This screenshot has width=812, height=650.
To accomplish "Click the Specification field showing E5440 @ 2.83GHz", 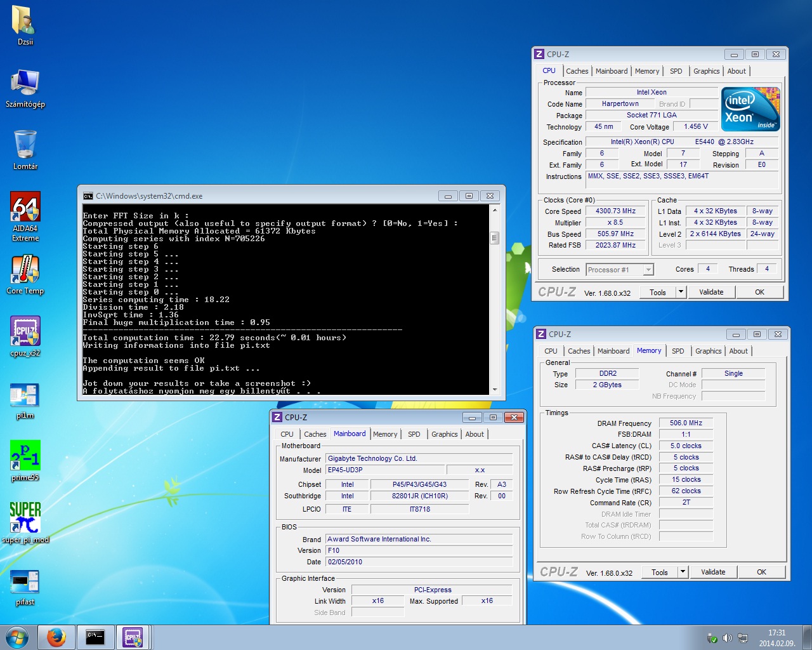I will click(682, 142).
